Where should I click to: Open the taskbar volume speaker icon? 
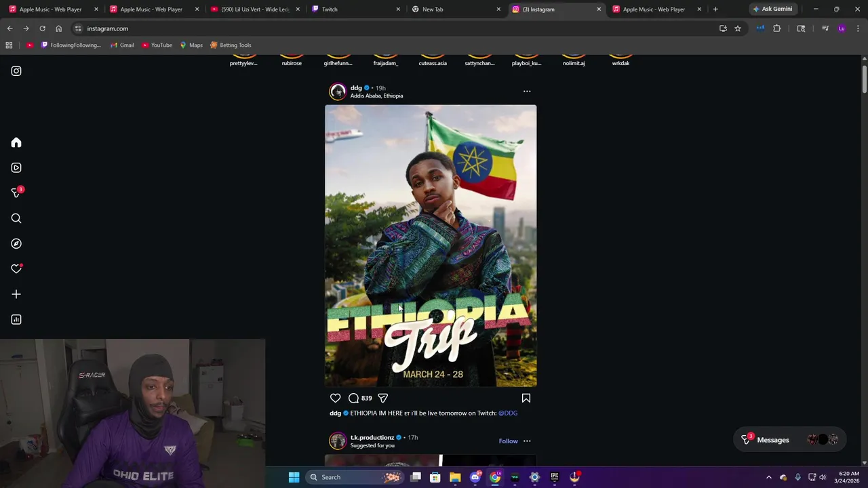pos(823,477)
